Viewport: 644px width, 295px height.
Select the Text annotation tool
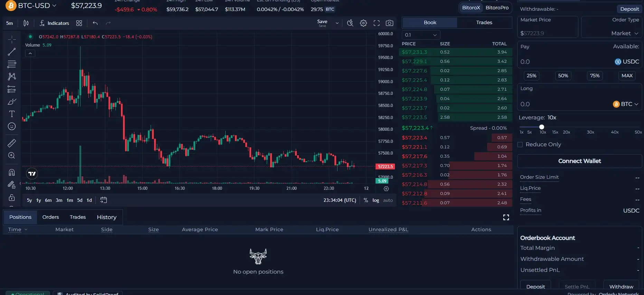point(12,114)
